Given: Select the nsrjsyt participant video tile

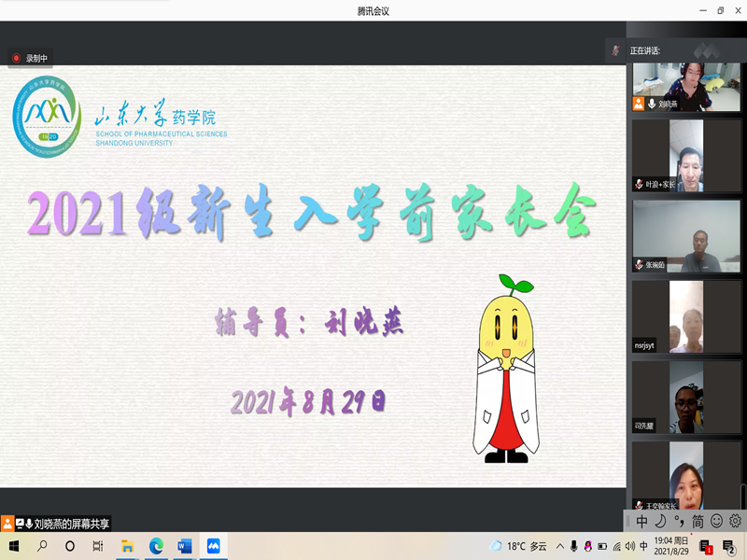Looking at the screenshot, I should [x=686, y=316].
